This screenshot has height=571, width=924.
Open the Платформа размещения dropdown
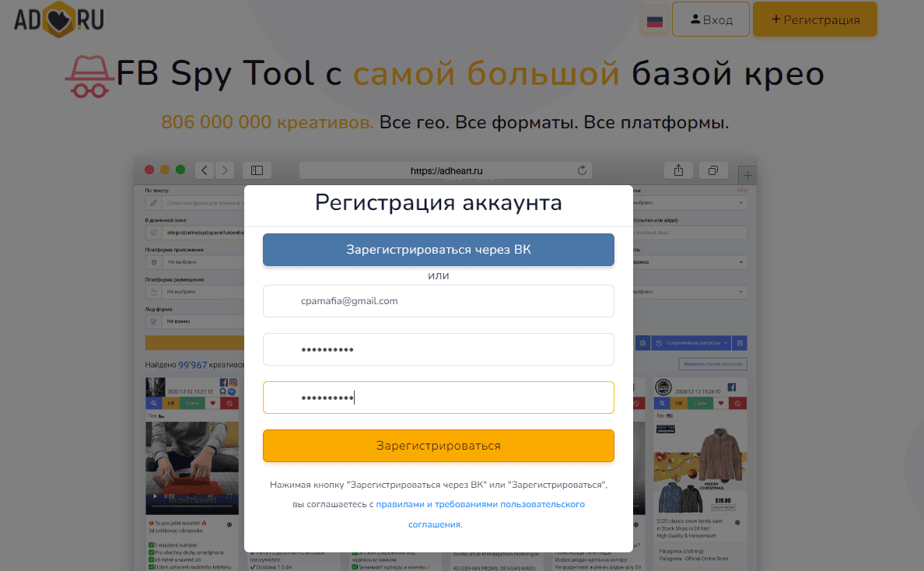click(x=194, y=292)
